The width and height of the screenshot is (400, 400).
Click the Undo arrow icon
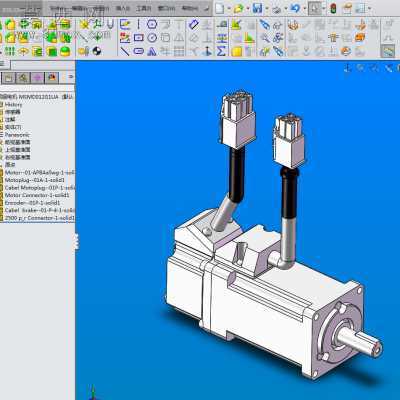click(295, 8)
